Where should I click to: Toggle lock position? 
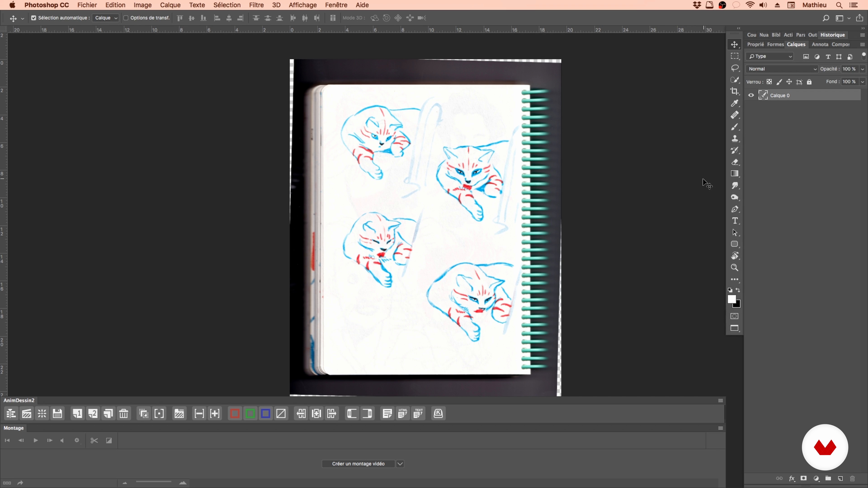789,82
